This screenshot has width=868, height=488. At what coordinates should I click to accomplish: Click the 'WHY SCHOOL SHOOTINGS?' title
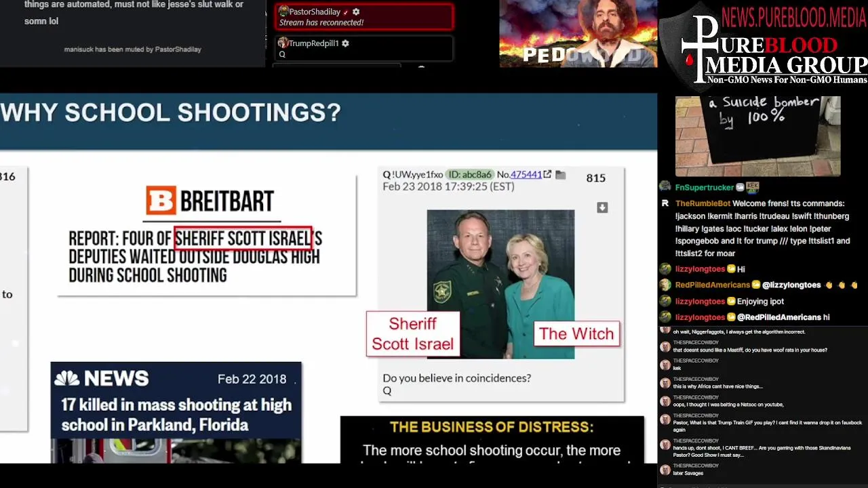[170, 113]
